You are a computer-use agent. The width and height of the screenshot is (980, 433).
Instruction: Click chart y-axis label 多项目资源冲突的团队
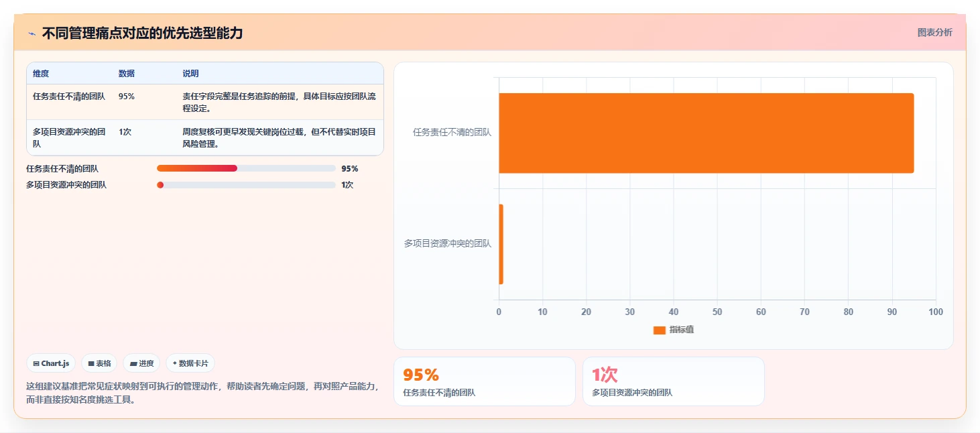[447, 244]
